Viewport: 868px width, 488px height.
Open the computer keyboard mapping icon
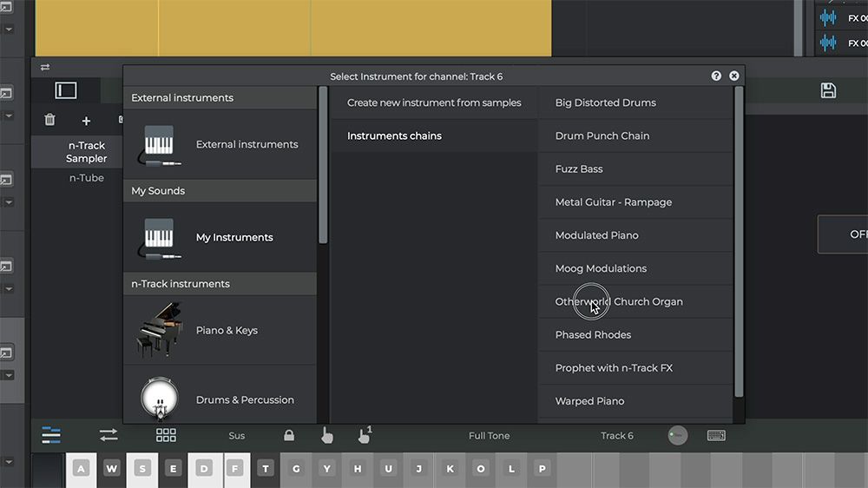pos(716,435)
